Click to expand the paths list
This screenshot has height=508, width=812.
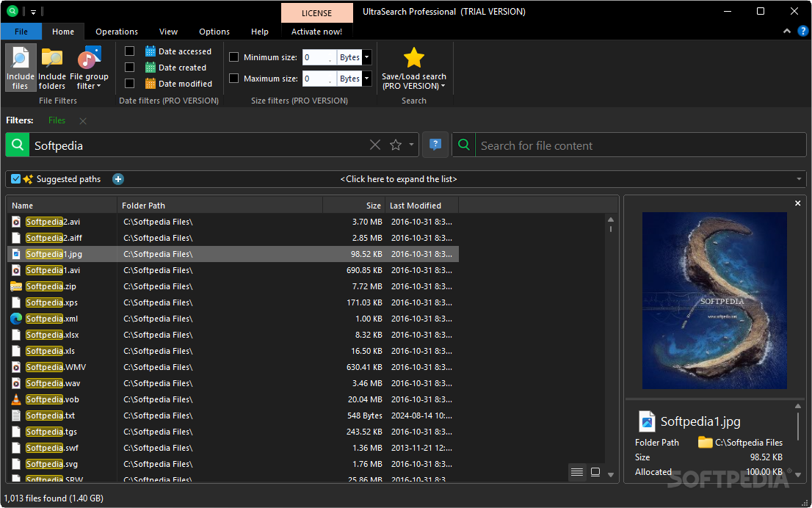(399, 179)
